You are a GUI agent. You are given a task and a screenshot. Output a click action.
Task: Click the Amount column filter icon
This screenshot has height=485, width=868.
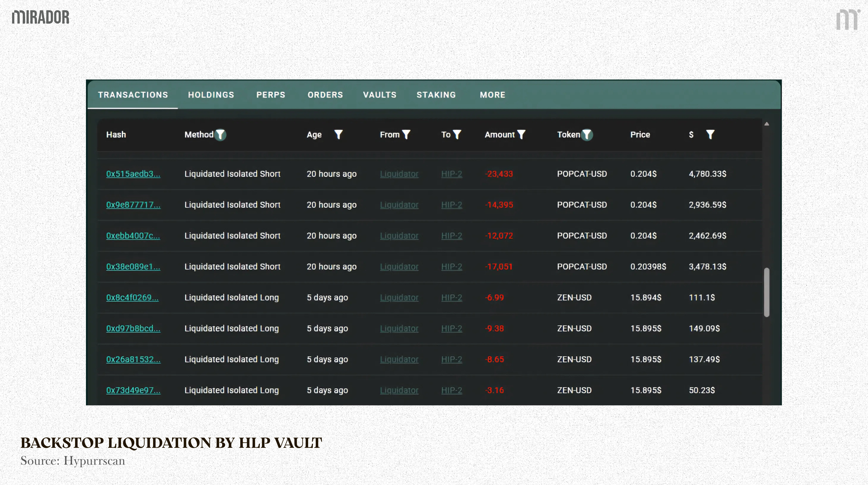(521, 135)
